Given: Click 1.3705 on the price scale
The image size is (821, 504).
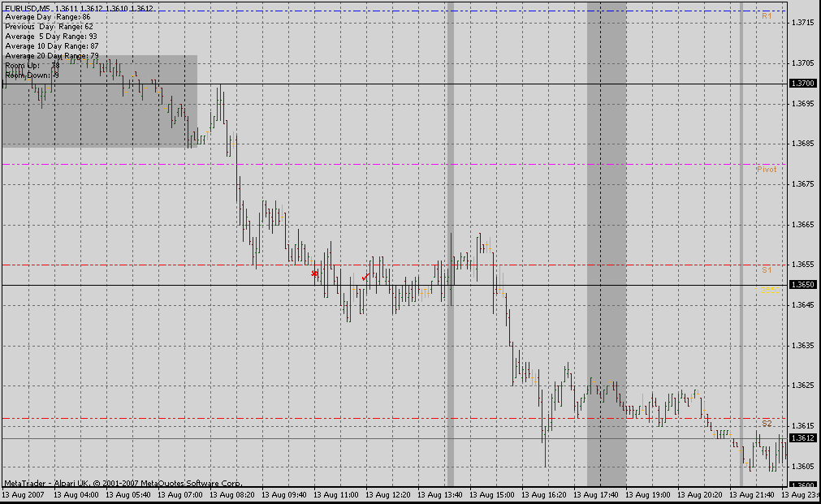Looking at the screenshot, I should point(803,63).
